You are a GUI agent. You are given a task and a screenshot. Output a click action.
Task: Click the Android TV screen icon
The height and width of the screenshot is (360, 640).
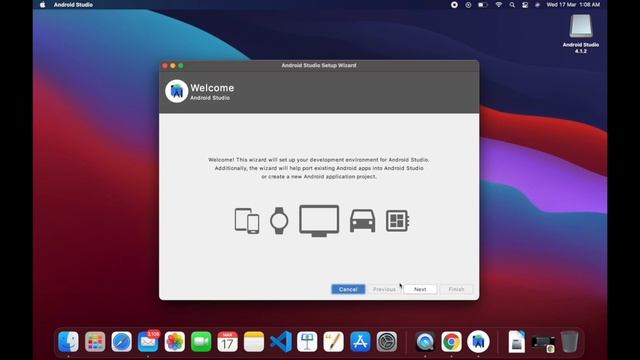(319, 221)
